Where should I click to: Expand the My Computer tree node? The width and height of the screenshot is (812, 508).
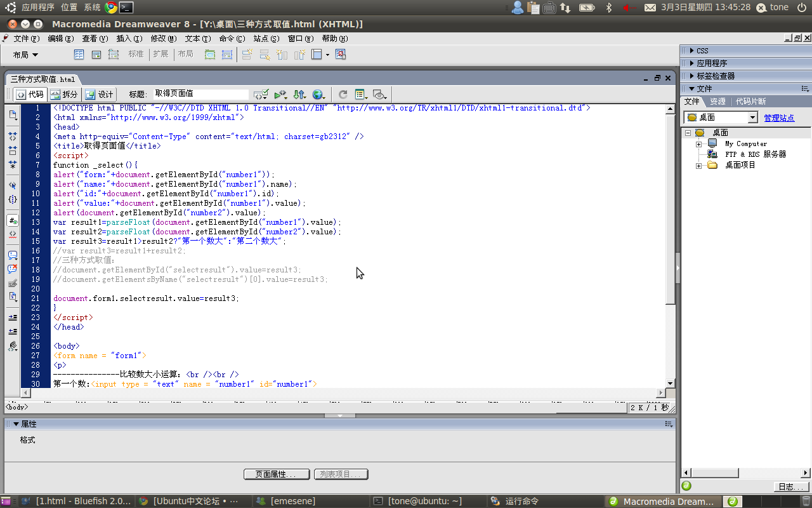point(698,144)
